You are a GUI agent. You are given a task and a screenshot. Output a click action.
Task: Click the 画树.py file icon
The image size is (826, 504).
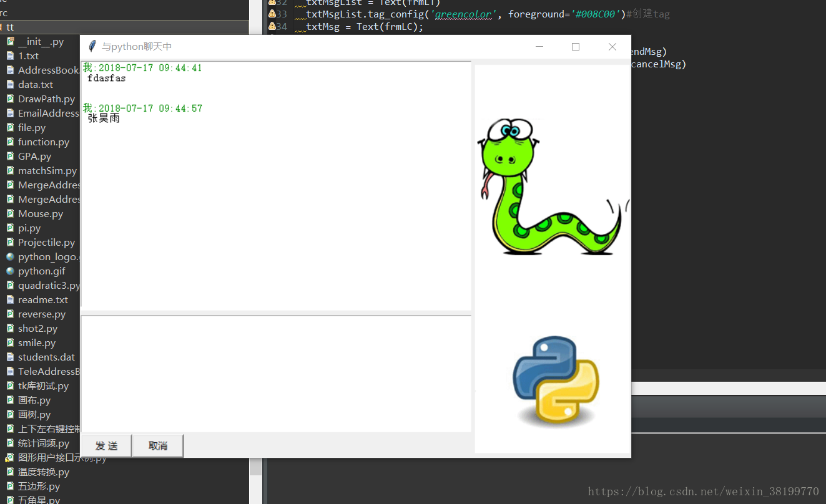tap(10, 414)
